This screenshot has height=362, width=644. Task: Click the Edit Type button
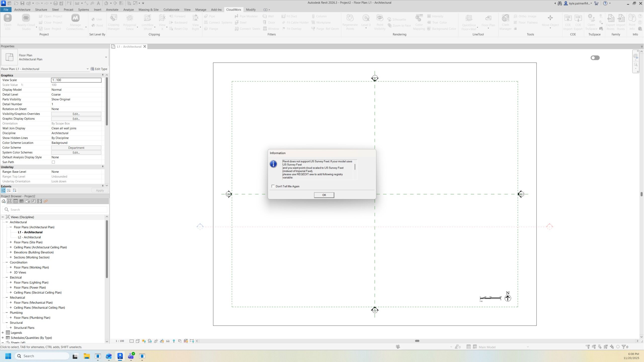pyautogui.click(x=99, y=69)
